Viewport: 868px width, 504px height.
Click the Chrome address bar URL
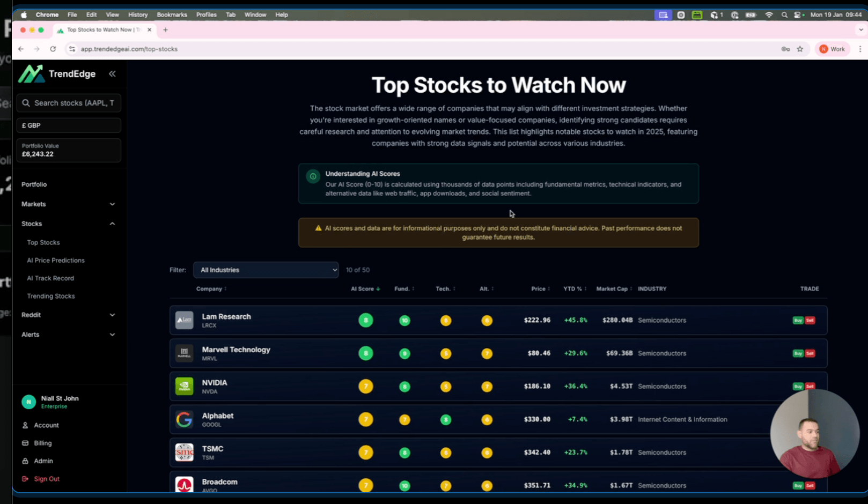(129, 49)
